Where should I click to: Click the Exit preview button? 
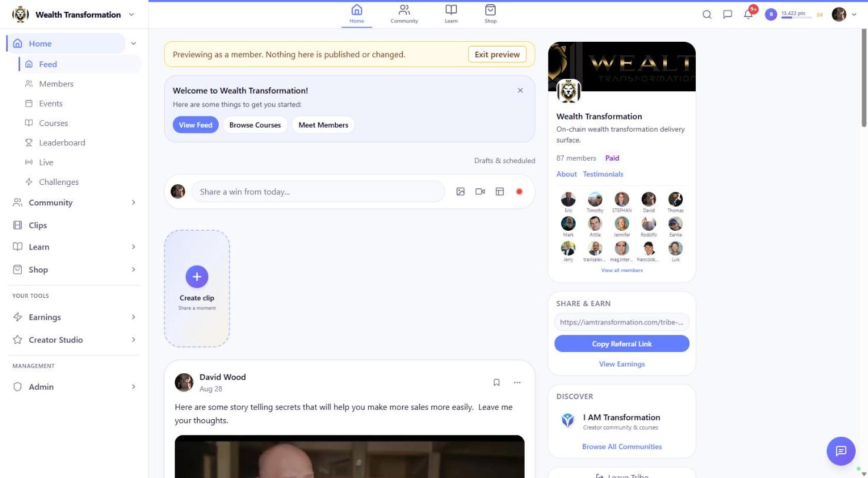coord(497,55)
